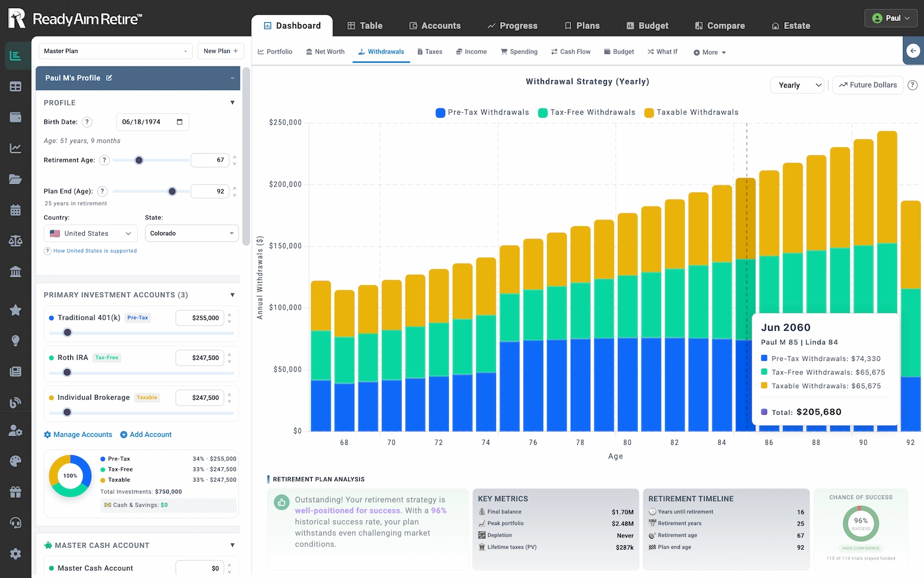
Task: Click the lightbulb icon in sidebar
Action: point(15,341)
